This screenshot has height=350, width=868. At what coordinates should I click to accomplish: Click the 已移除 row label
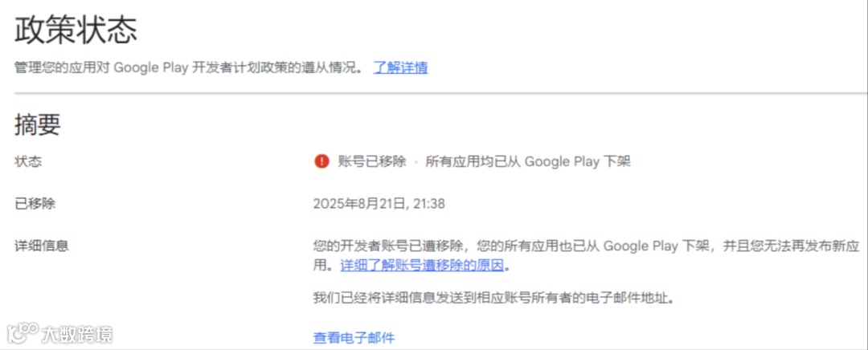tap(35, 203)
